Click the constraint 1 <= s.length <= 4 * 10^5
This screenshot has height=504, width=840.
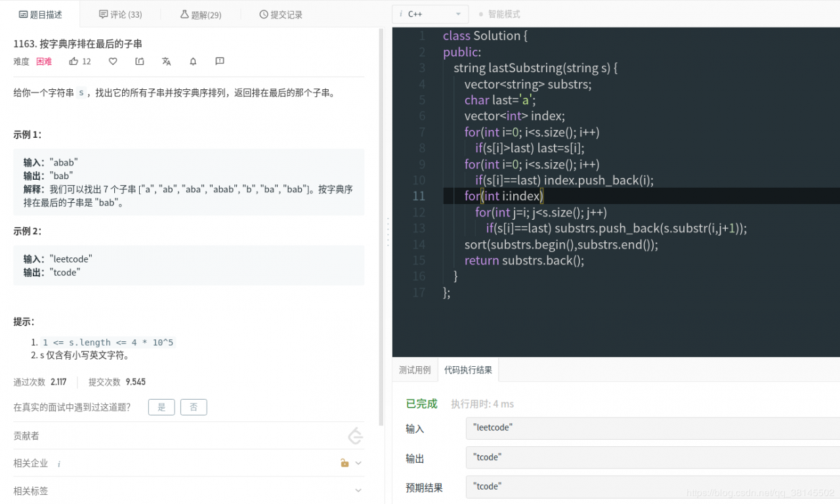pos(108,343)
